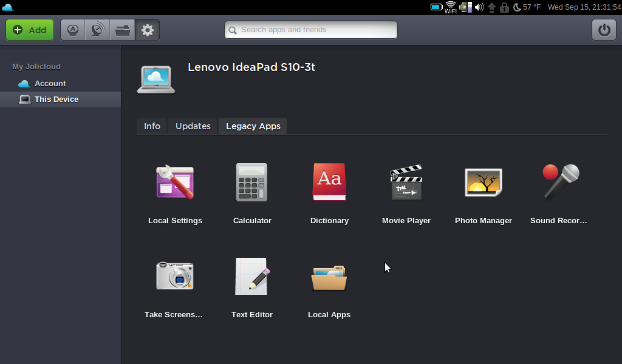Click the volume speaker icon in system tray
The image size is (622, 364).
click(479, 7)
